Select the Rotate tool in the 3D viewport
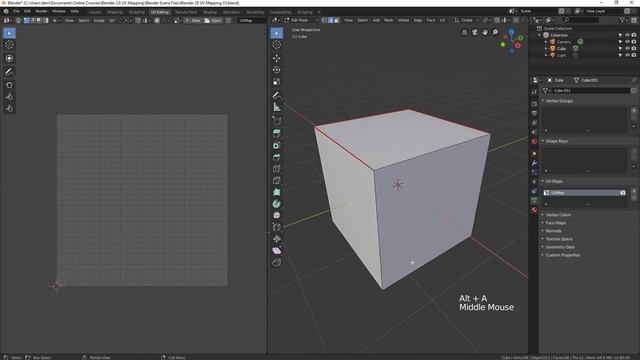 pyautogui.click(x=277, y=70)
